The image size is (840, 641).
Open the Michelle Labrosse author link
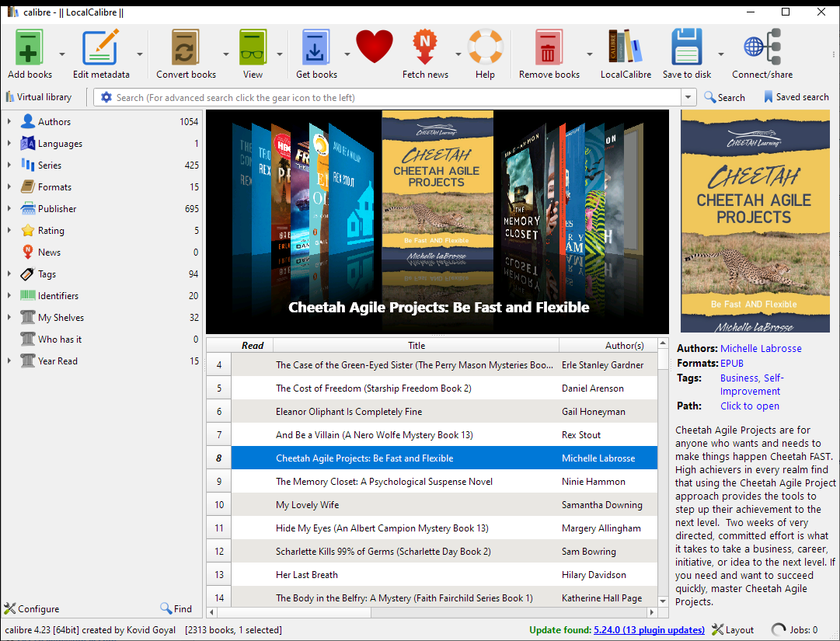761,348
